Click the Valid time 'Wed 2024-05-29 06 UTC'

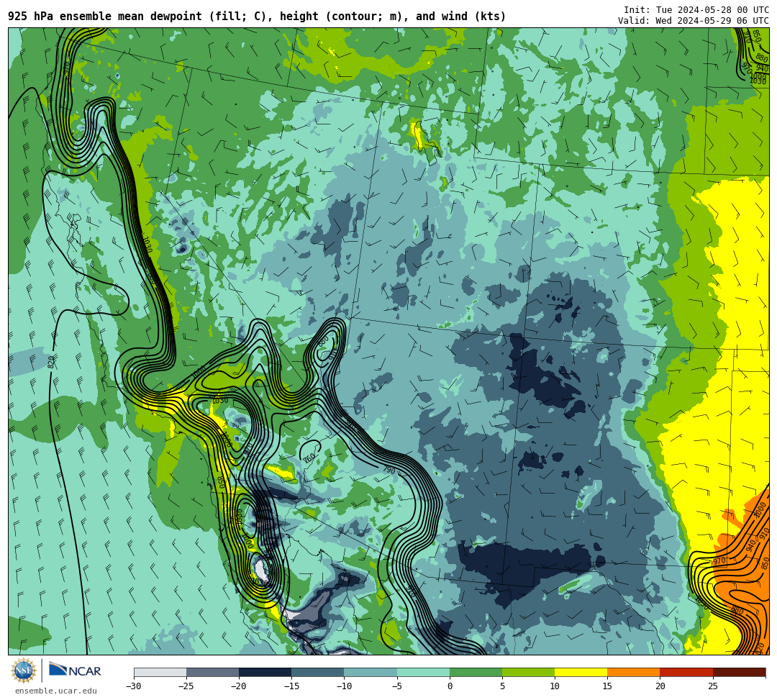pos(712,20)
